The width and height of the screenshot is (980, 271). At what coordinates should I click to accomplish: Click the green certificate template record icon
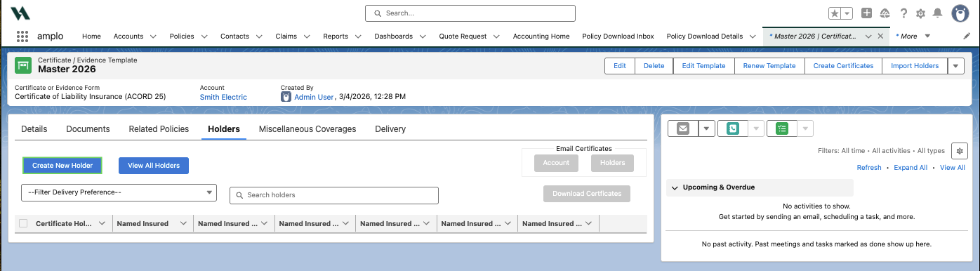point(24,65)
